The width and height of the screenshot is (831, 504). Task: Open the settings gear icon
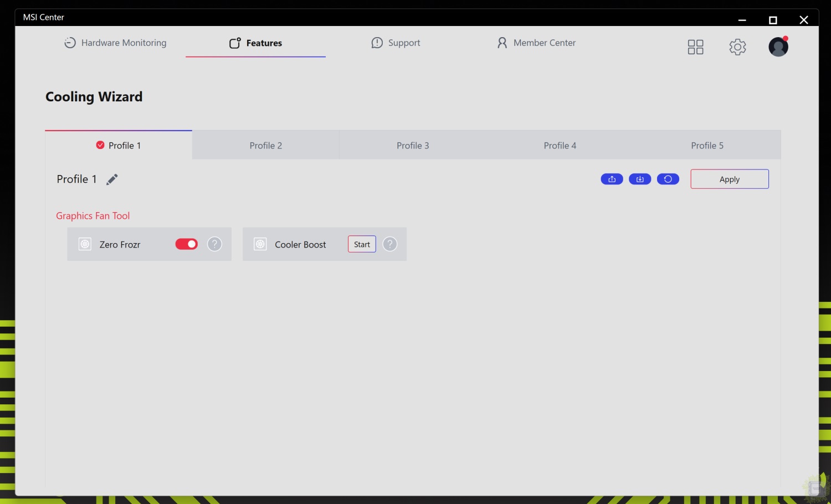tap(737, 47)
